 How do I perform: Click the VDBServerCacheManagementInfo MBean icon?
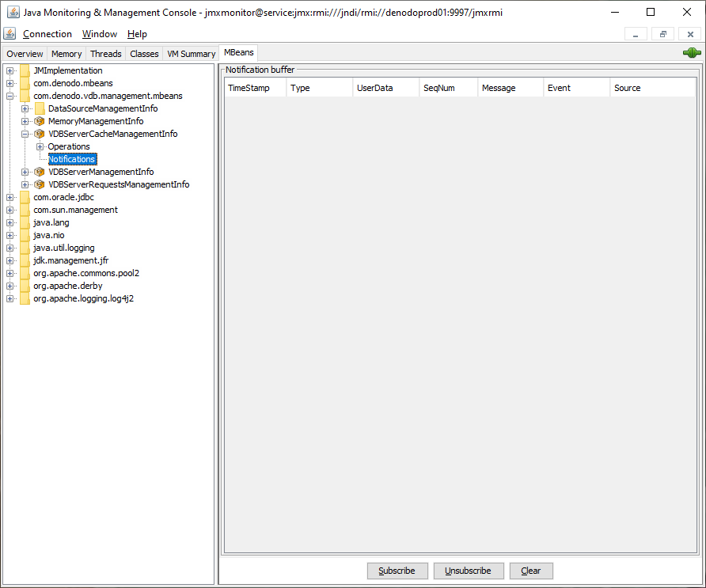[x=40, y=134]
